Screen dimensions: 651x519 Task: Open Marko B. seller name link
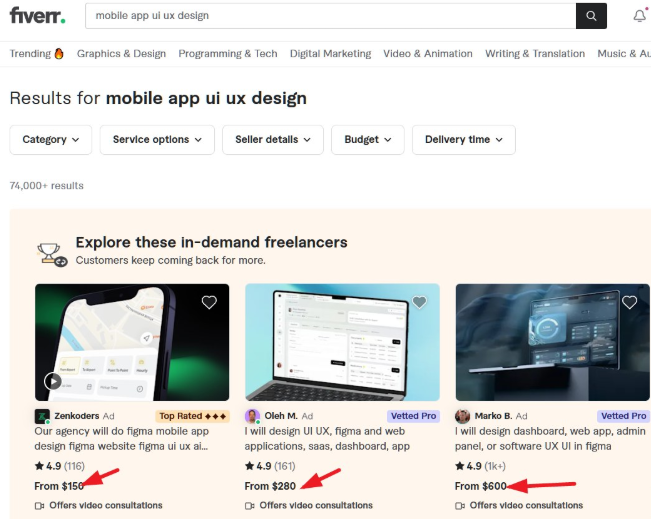(x=493, y=416)
